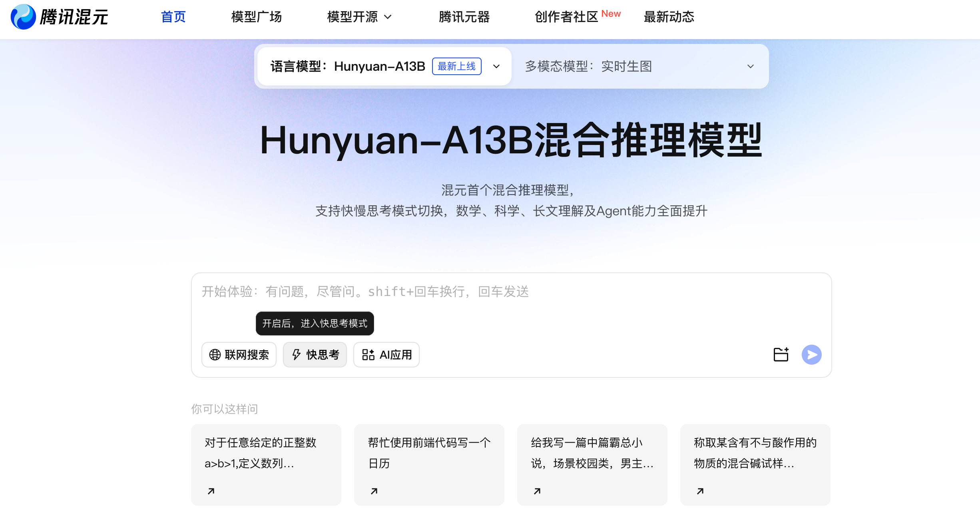Visit the 最新动态 page
Viewport: 980px width, 528px height.
(669, 17)
